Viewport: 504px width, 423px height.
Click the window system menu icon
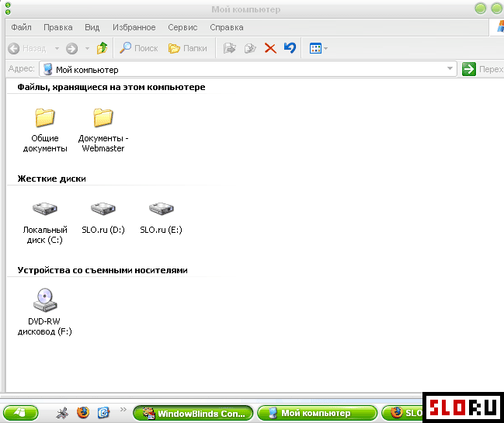(8, 9)
